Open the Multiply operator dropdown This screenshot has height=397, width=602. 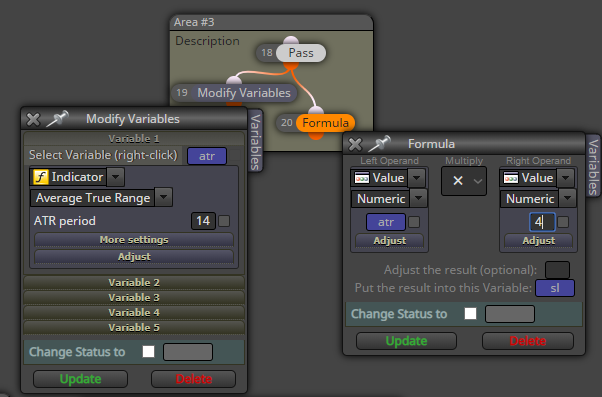(x=464, y=181)
